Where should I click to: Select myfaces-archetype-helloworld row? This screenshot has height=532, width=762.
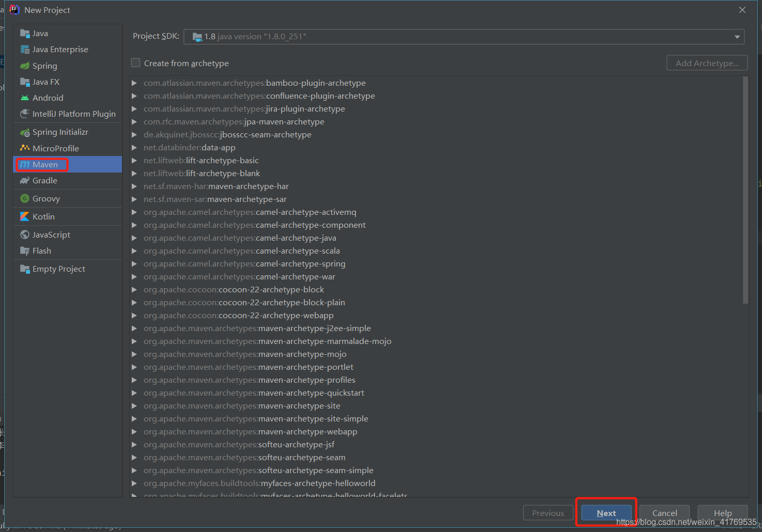click(436, 483)
